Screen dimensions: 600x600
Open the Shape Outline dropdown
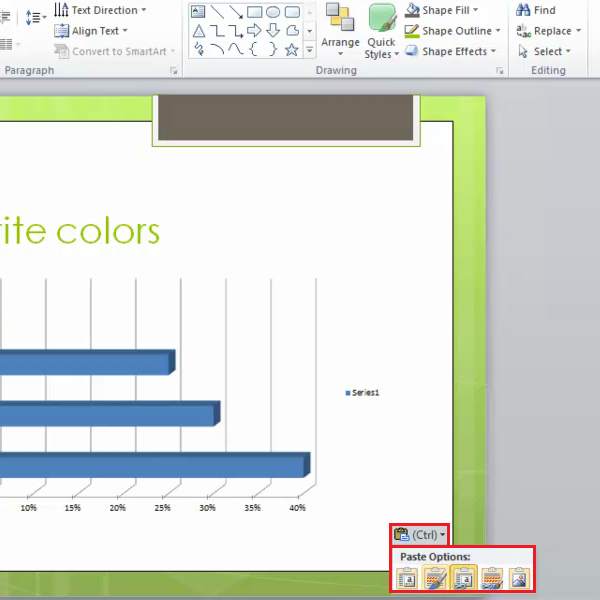453,31
